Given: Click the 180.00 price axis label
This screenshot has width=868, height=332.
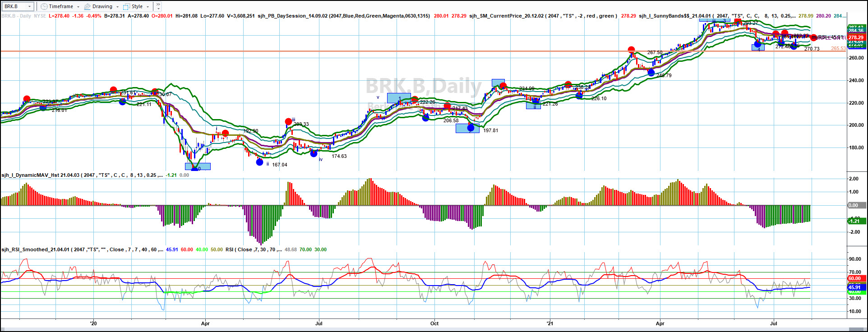Looking at the screenshot, I should pyautogui.click(x=856, y=148).
